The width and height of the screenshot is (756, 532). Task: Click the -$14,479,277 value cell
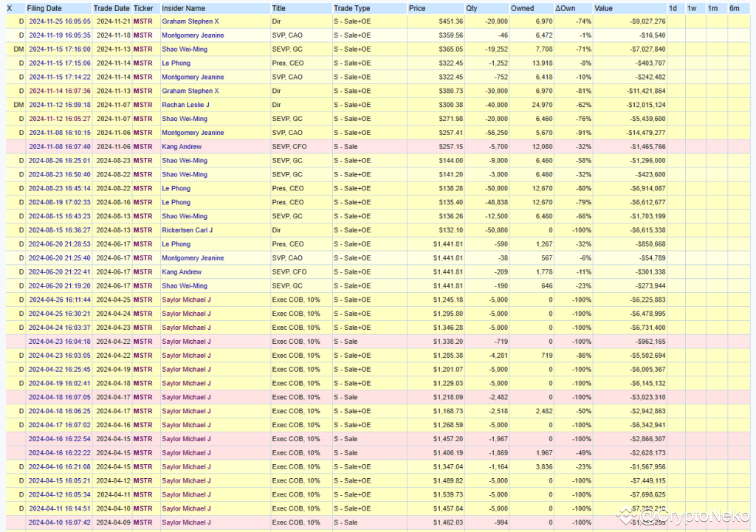(x=646, y=133)
